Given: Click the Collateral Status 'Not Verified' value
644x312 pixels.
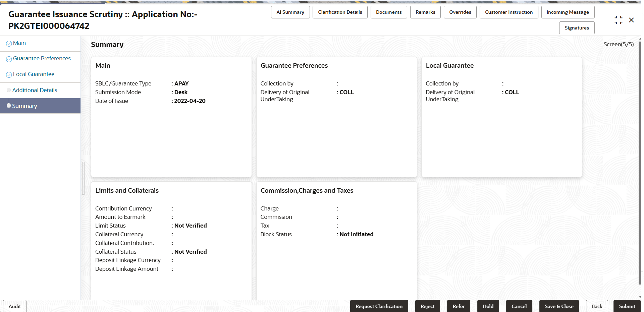Looking at the screenshot, I should pos(191,252).
